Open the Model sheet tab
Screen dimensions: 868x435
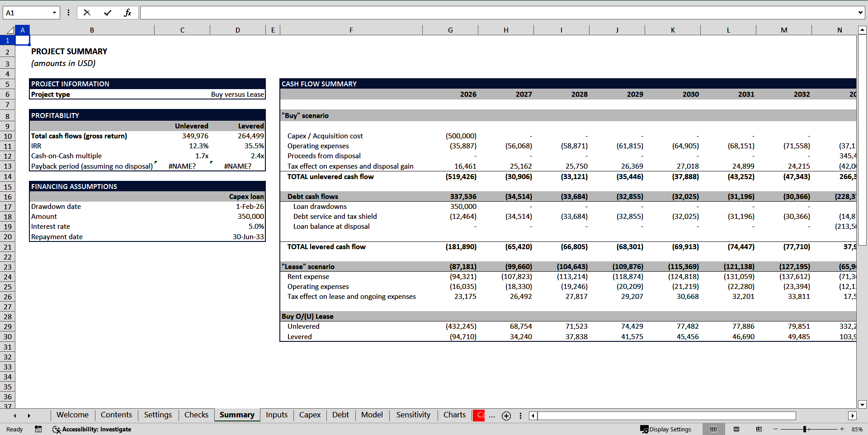click(372, 415)
